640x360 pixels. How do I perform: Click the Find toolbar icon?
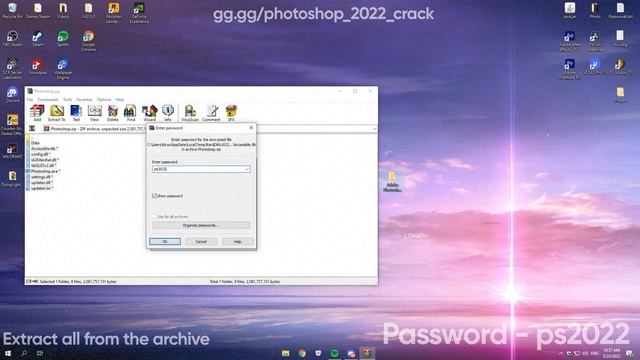click(x=131, y=113)
